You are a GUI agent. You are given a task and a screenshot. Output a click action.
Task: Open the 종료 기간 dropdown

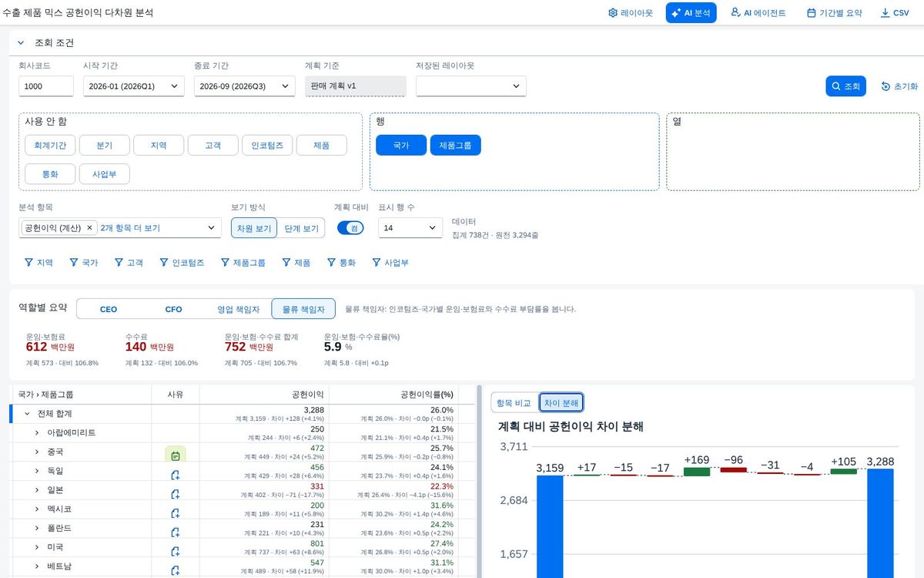tap(244, 86)
